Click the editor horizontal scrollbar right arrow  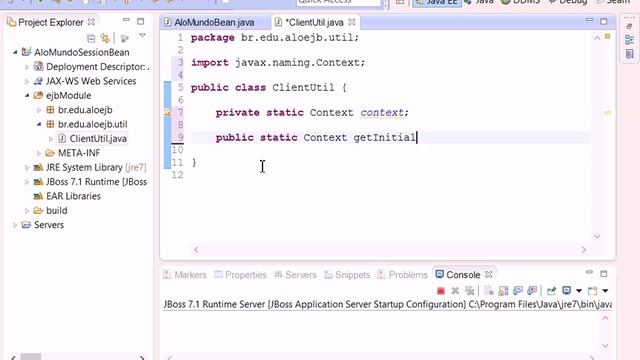click(x=584, y=249)
